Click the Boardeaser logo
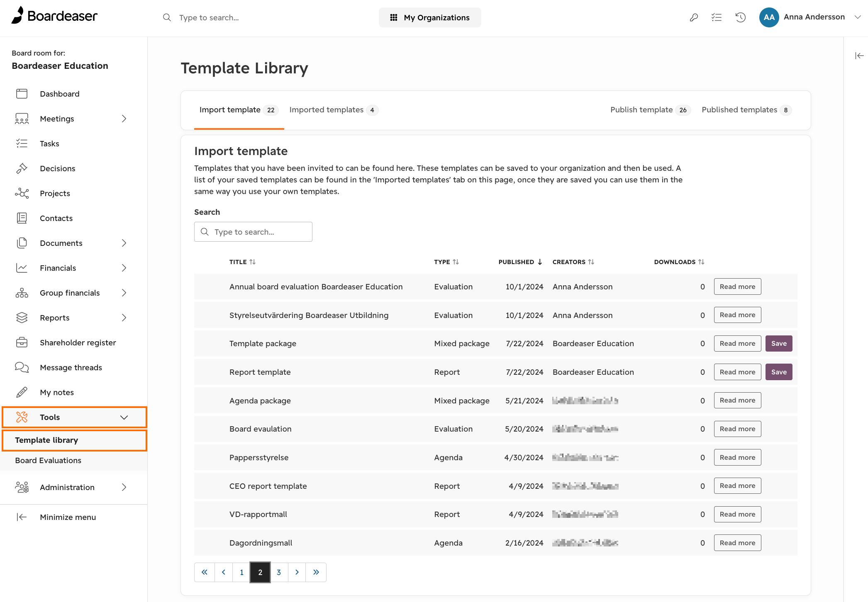868x602 pixels. [x=54, y=16]
